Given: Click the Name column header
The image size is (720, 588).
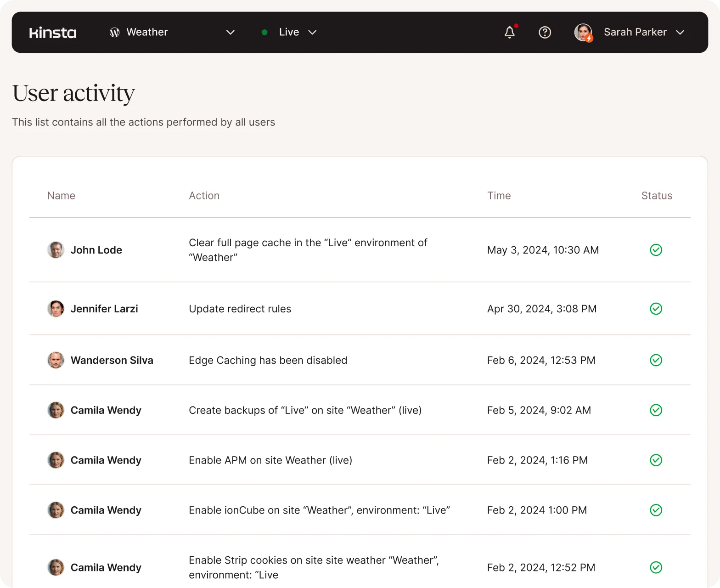Looking at the screenshot, I should pyautogui.click(x=61, y=196).
